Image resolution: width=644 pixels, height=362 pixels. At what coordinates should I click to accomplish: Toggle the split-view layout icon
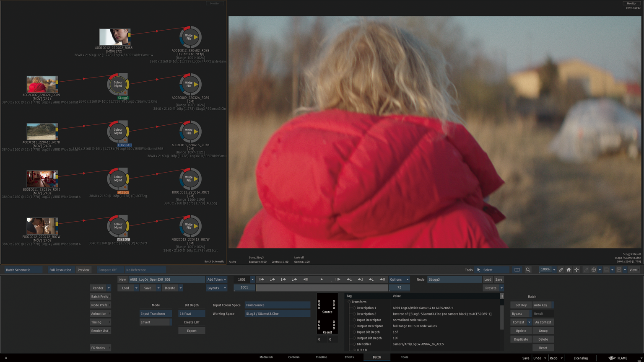click(x=517, y=270)
